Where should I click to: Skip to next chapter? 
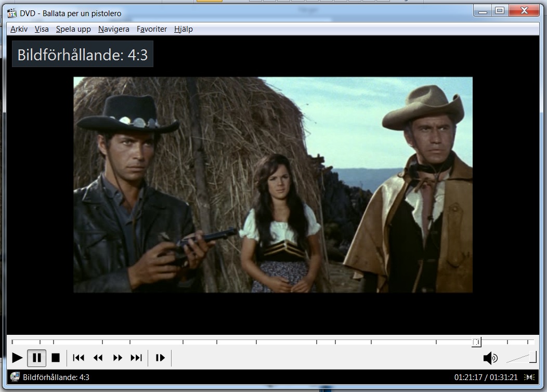[136, 358]
